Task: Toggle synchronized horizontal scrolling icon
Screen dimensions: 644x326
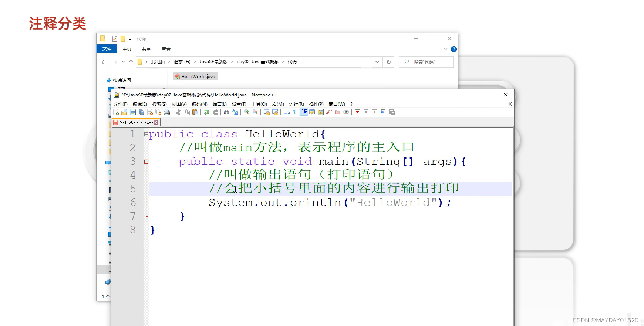Action: tap(275, 112)
